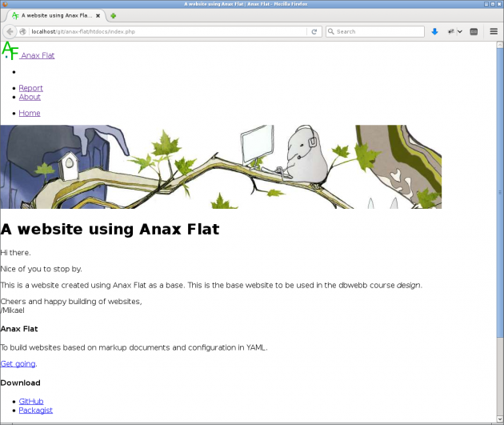The width and height of the screenshot is (504, 425).
Task: Click the 'Anax Flat' subheading text
Action: [19, 329]
